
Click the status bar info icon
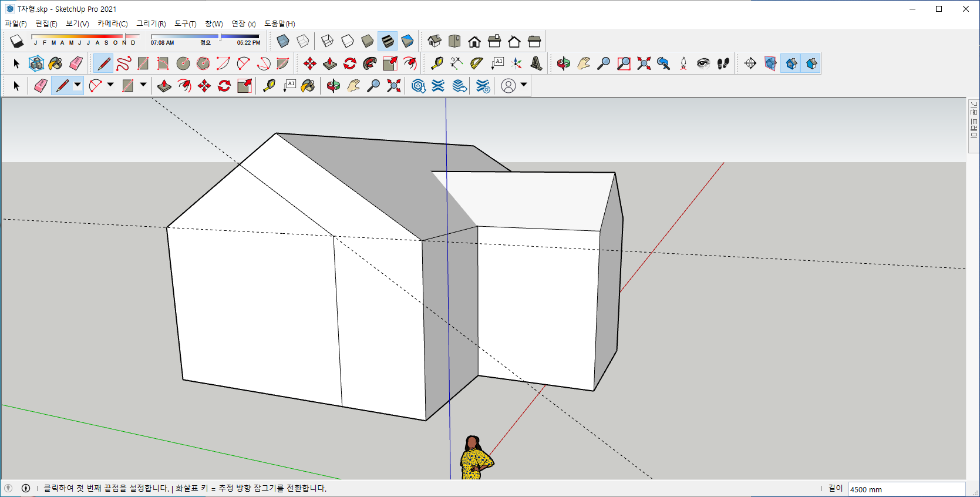click(26, 488)
